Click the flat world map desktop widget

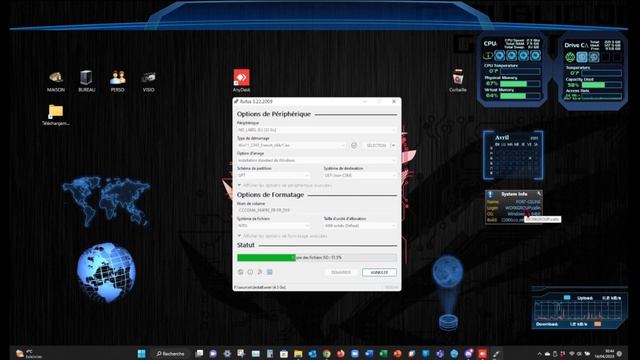[106, 201]
